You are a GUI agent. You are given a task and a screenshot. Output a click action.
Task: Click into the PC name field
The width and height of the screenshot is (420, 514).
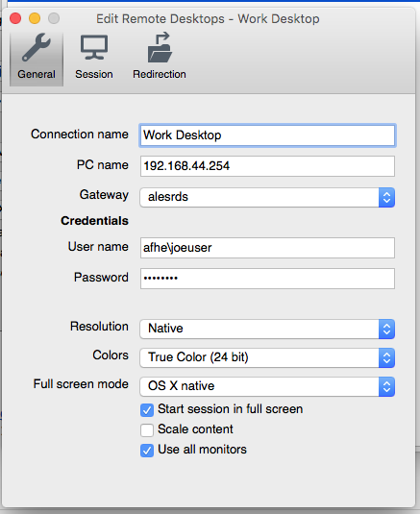pos(267,166)
